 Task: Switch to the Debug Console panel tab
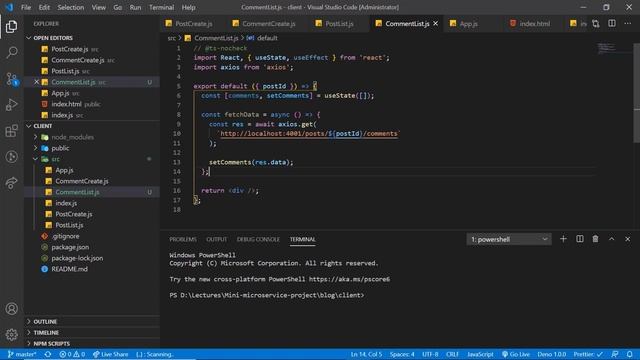coord(258,239)
